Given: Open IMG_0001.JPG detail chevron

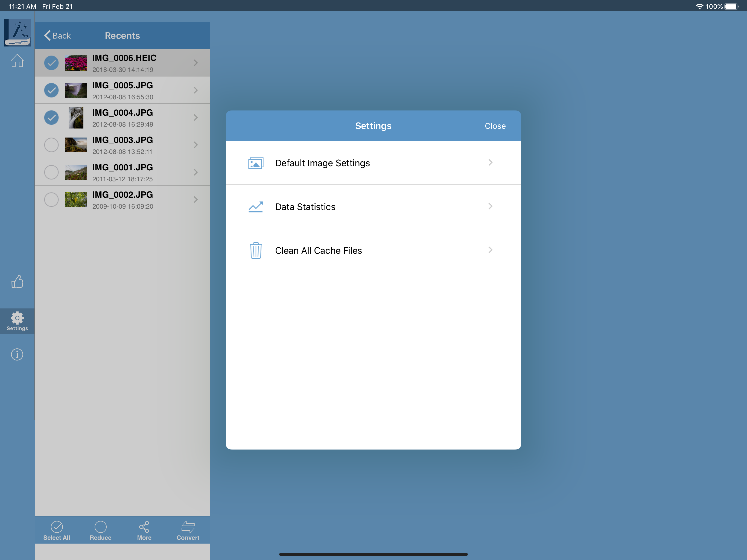Looking at the screenshot, I should pyautogui.click(x=195, y=172).
